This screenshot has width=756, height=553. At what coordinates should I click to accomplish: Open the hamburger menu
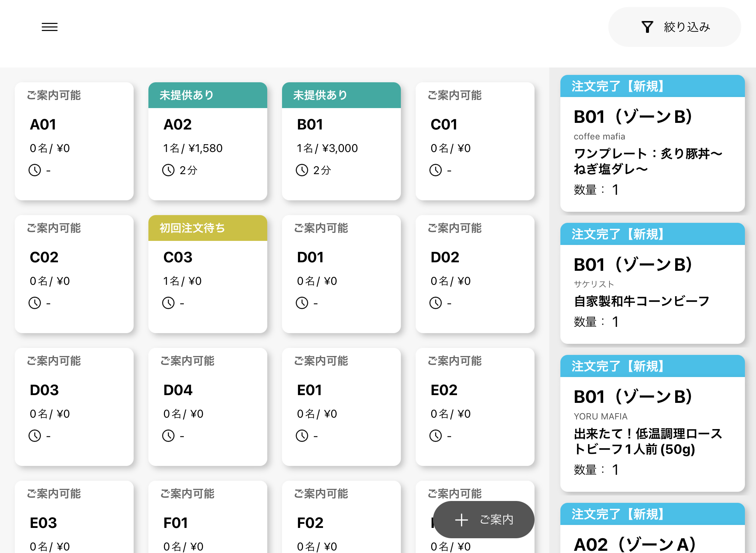click(49, 27)
